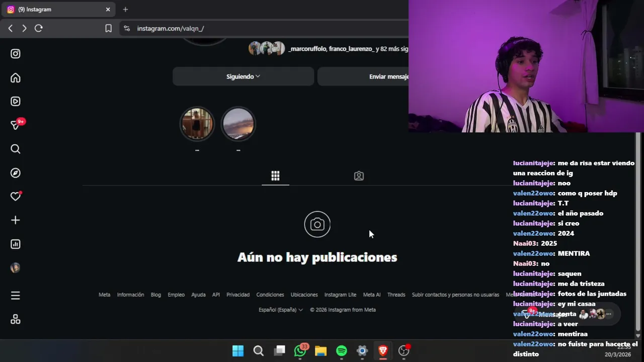Open Subir contactos y personas no usuarias link
This screenshot has width=644, height=362.
pos(455,295)
